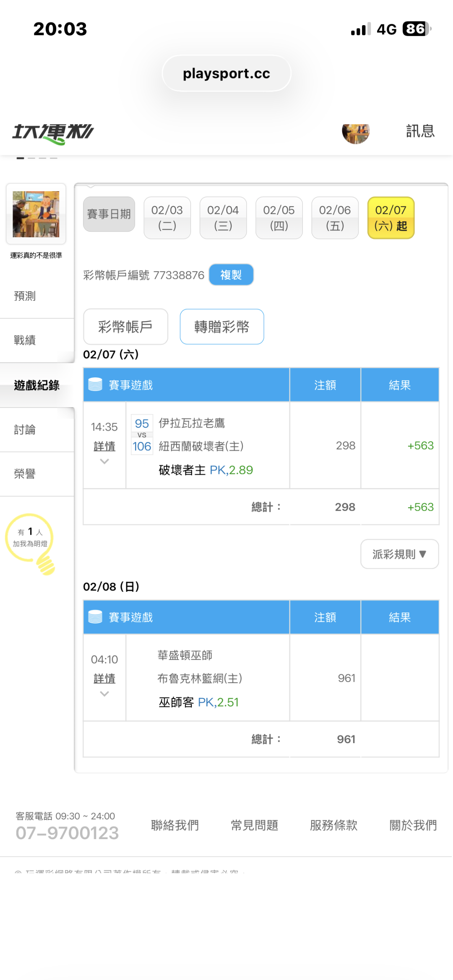Switch to the 戰績 sidebar tab
The width and height of the screenshot is (453, 980).
tap(25, 340)
